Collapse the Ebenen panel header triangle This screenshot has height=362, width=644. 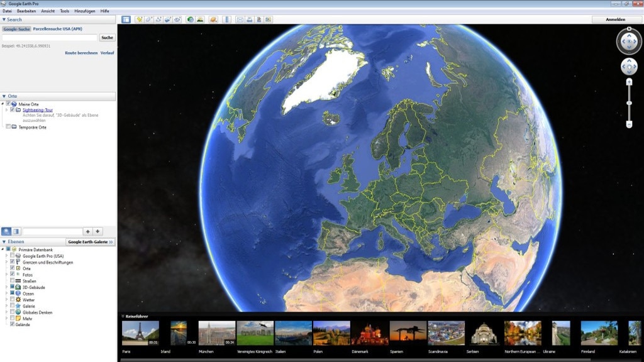(4, 242)
